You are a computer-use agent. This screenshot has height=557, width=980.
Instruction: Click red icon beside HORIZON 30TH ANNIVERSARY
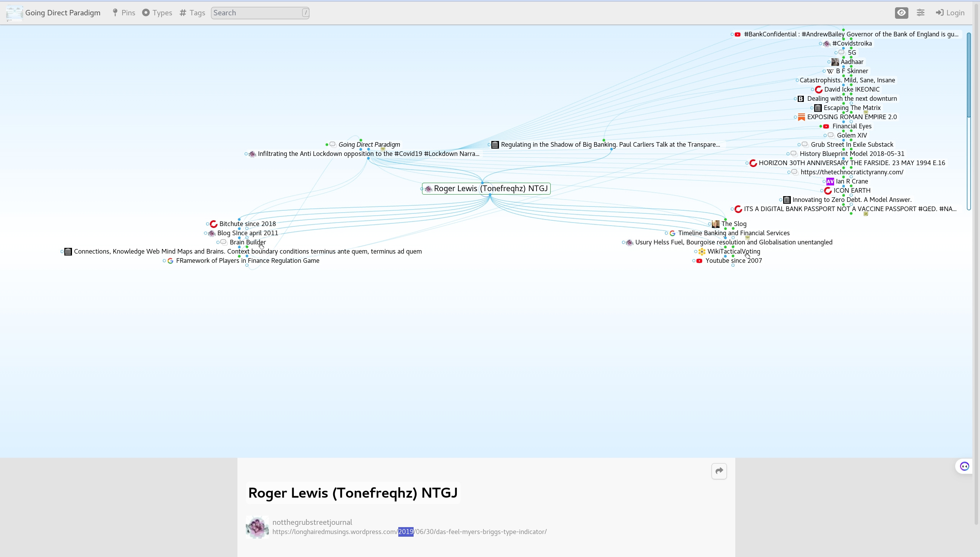[x=753, y=163]
